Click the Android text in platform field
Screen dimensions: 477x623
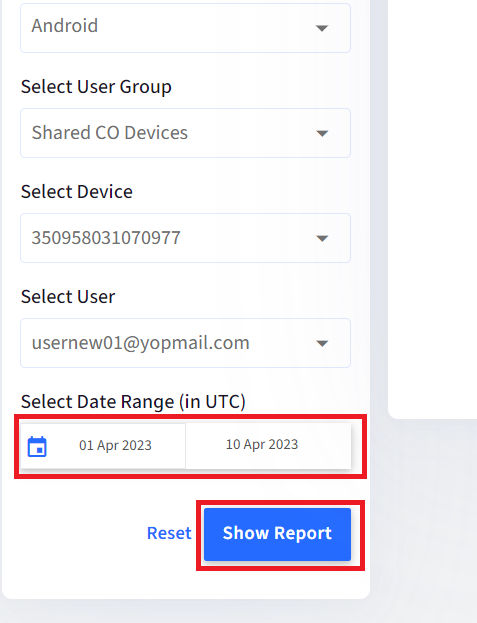click(65, 26)
